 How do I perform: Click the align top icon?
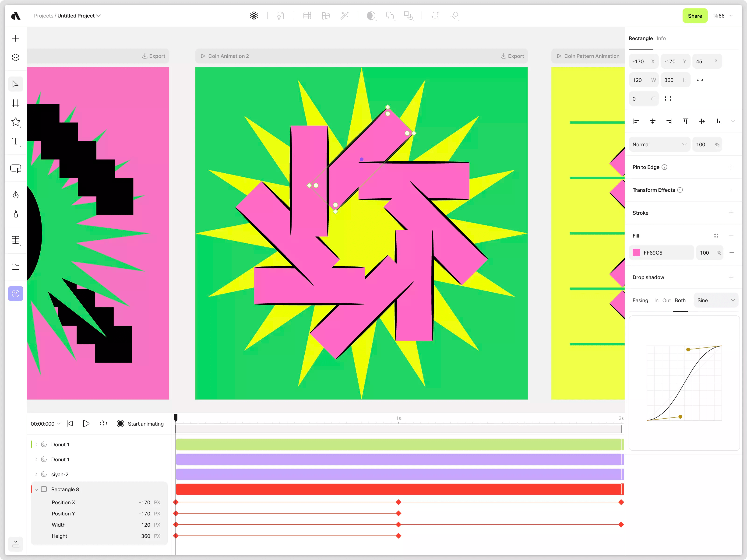pyautogui.click(x=686, y=121)
